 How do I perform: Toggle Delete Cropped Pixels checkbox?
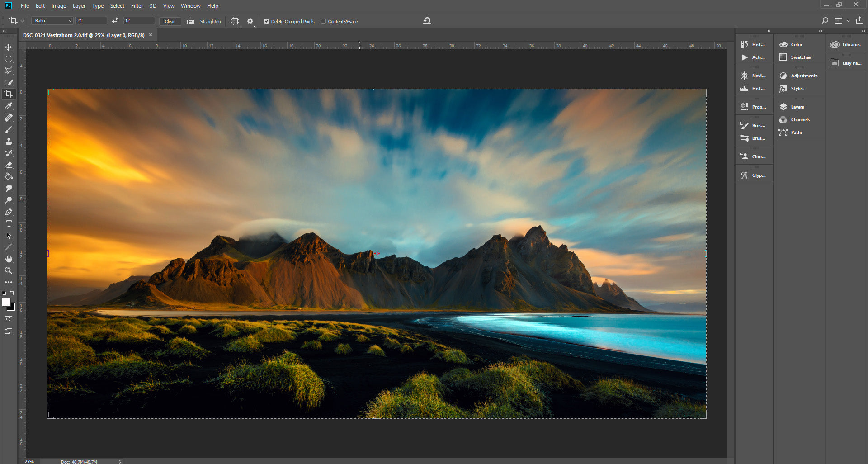click(266, 21)
